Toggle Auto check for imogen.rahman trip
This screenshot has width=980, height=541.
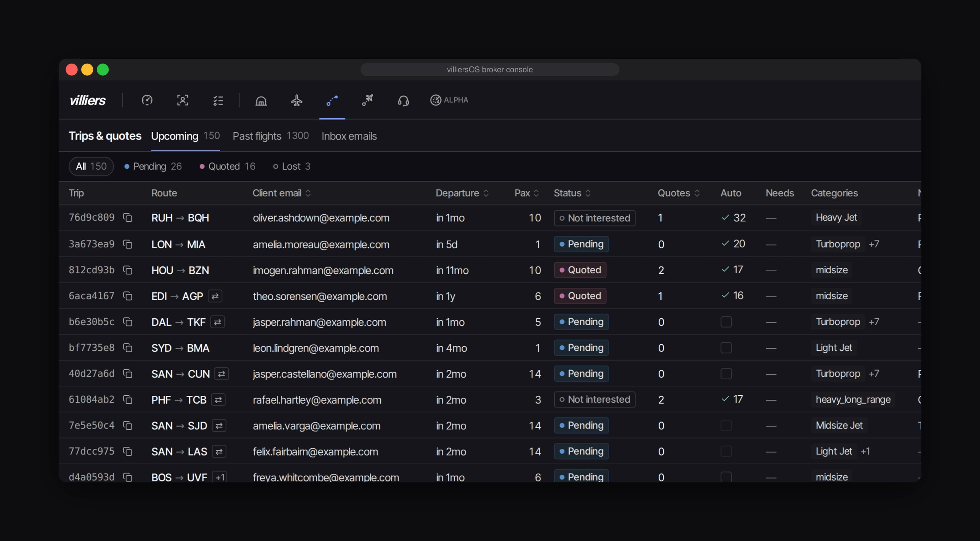725,269
